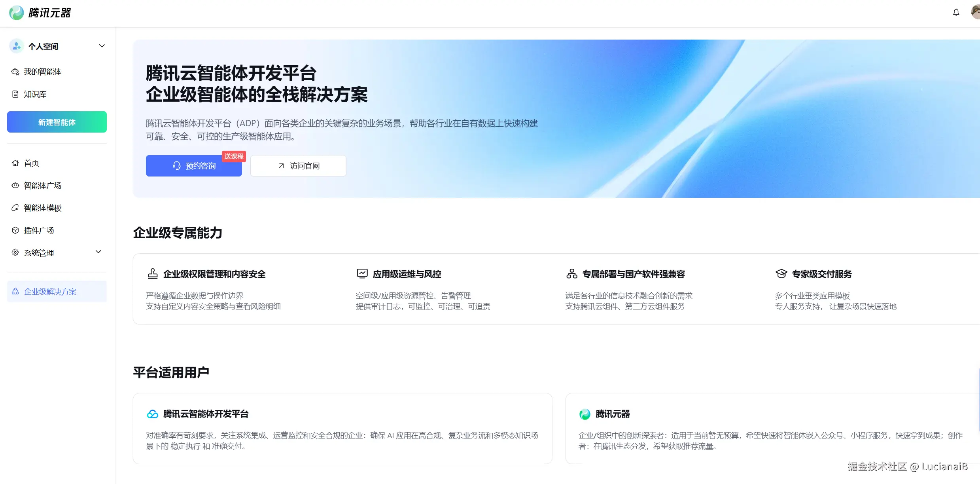Open the notification bell

click(956, 12)
